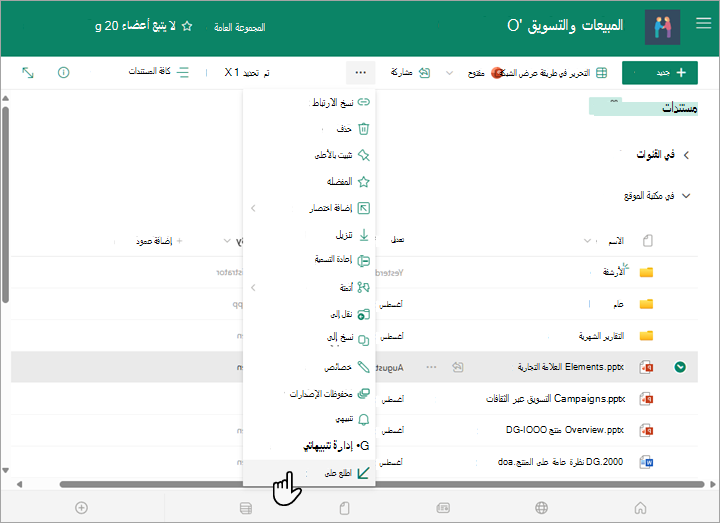This screenshot has height=523, width=720.
Task: Open the information details pane icon
Action: tap(63, 73)
